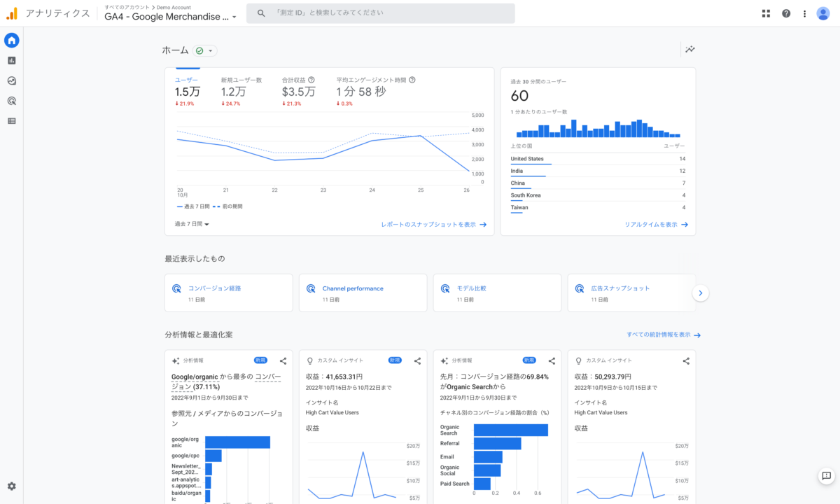
Task: Select the 合計収益 metric tab
Action: point(298,91)
